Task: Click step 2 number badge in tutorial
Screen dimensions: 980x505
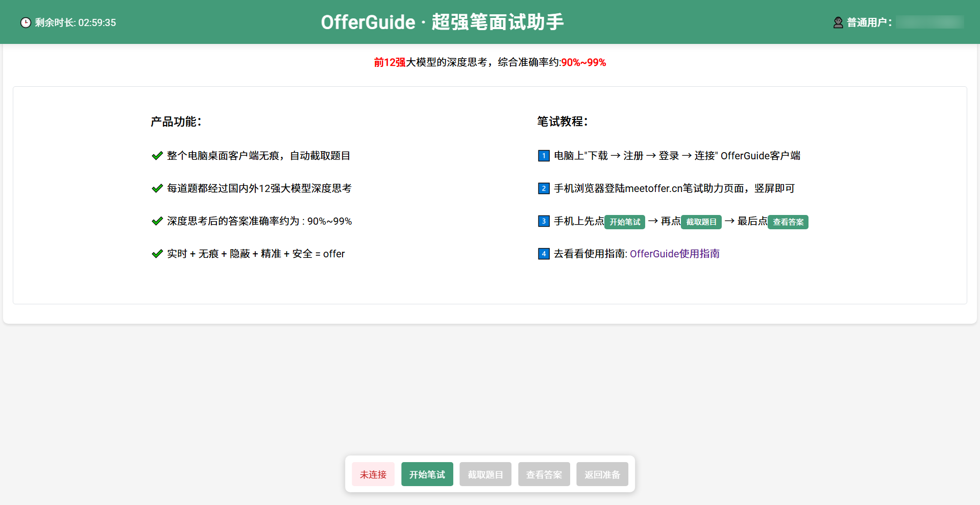Action: point(544,188)
